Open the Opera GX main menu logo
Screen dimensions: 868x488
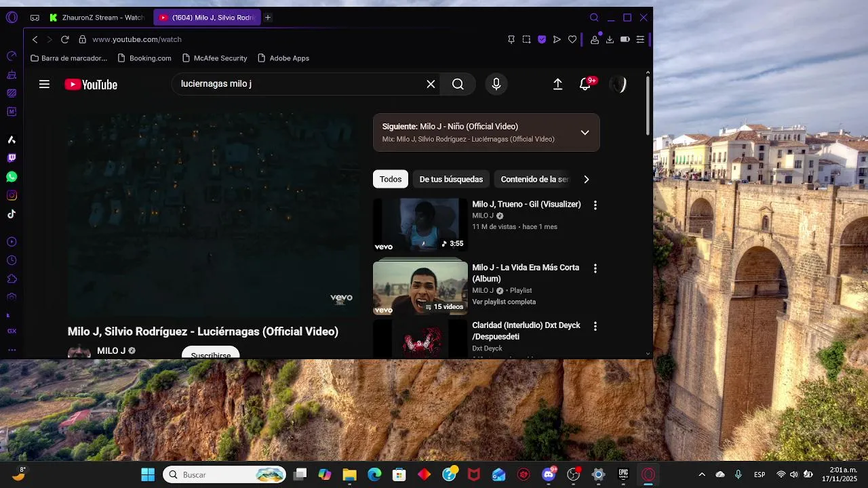coord(12,17)
